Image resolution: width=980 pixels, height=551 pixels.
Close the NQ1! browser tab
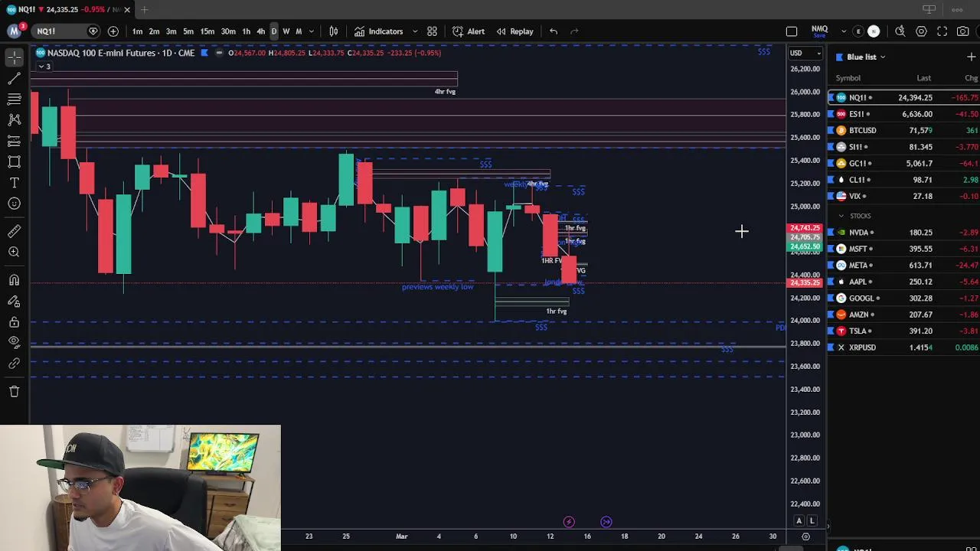point(127,9)
